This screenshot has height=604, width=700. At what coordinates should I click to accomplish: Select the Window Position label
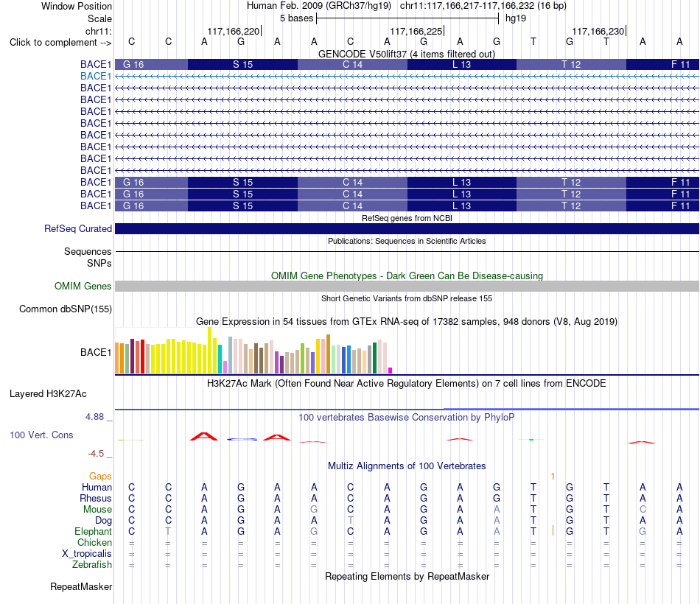77,6
